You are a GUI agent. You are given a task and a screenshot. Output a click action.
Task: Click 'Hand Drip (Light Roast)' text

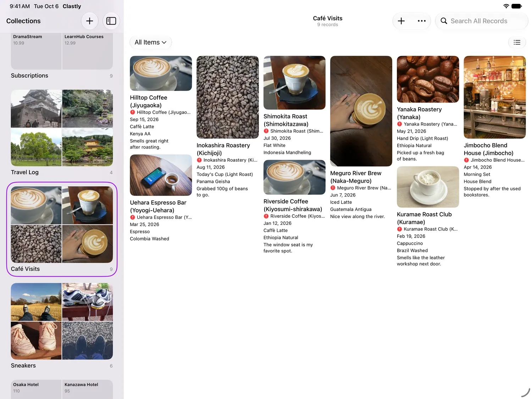coord(422,139)
